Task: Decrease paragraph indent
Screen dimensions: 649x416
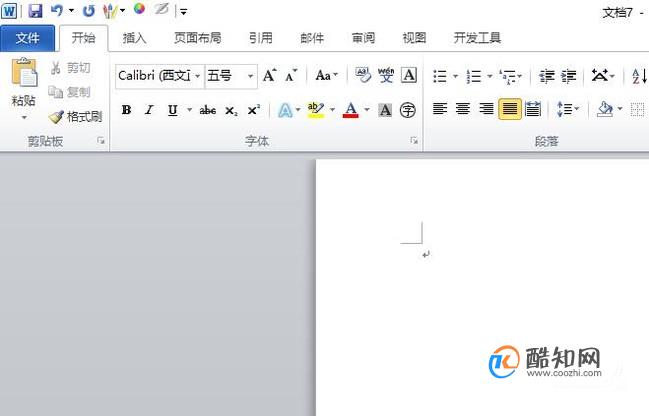Action: (x=547, y=76)
